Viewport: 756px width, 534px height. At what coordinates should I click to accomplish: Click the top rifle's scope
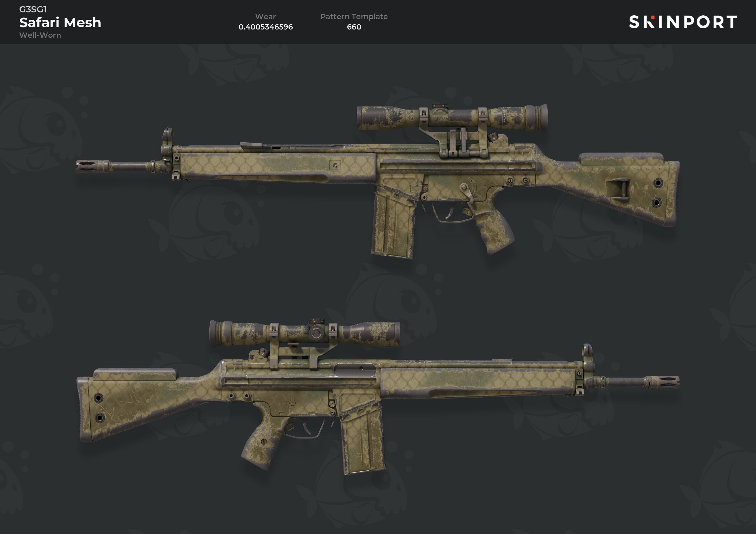coord(452,117)
